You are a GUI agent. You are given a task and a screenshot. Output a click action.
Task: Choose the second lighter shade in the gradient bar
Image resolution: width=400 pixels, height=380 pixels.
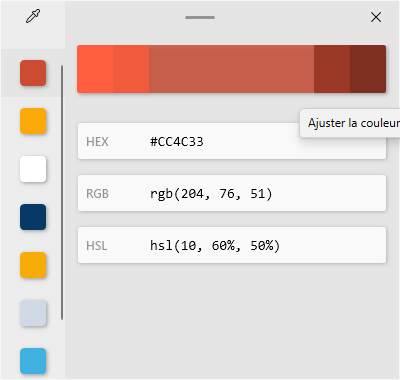tap(131, 69)
